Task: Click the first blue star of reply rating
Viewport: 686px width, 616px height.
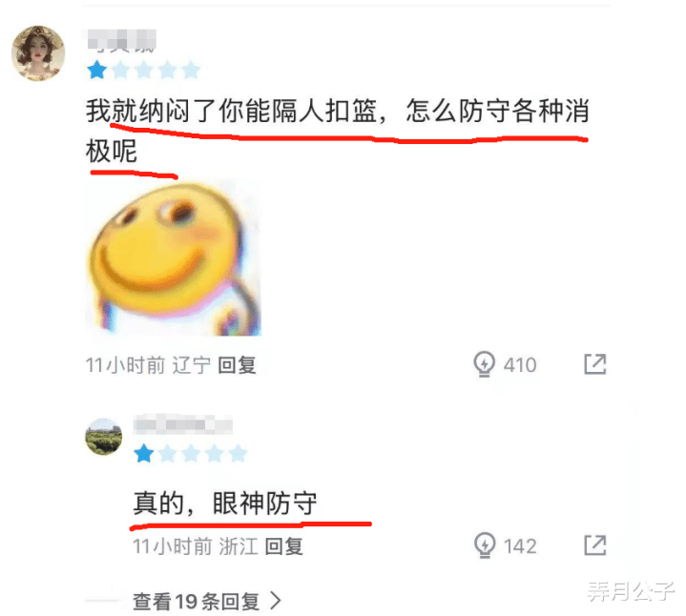Action: pyautogui.click(x=143, y=453)
